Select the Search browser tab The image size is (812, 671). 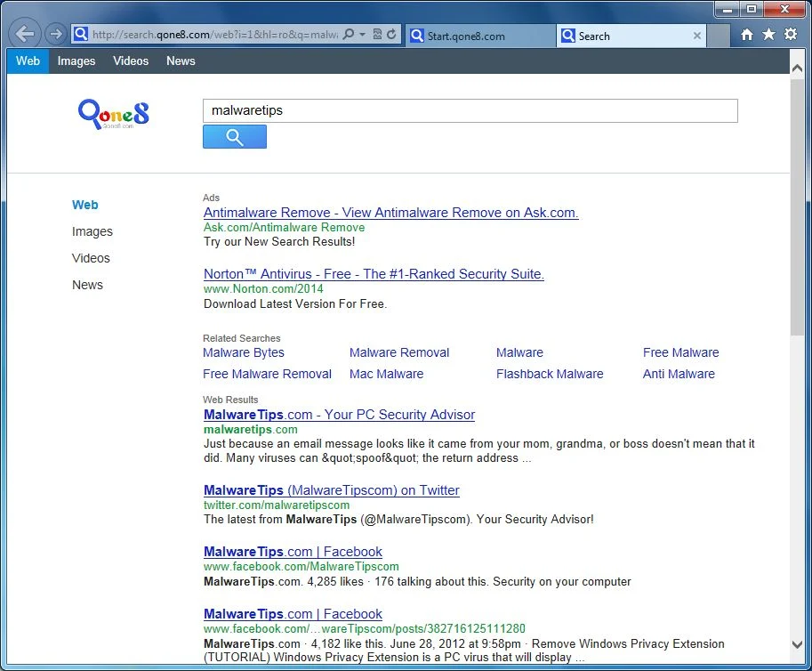pos(631,36)
